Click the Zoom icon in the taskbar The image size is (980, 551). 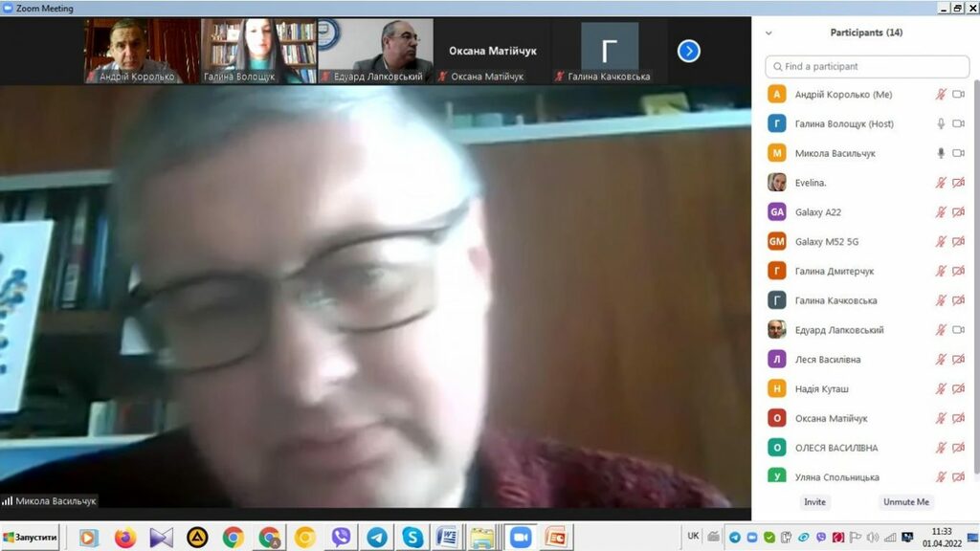[520, 537]
